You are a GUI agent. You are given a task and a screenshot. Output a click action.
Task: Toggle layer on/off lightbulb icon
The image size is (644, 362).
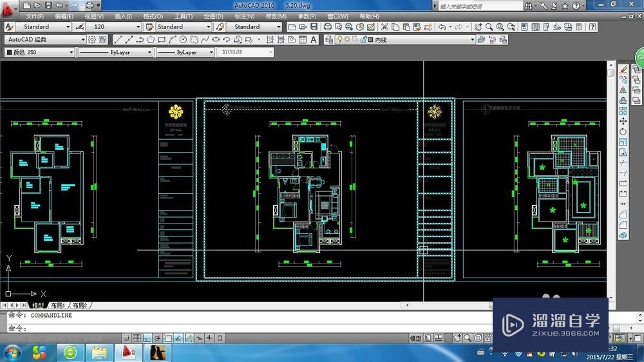point(339,39)
